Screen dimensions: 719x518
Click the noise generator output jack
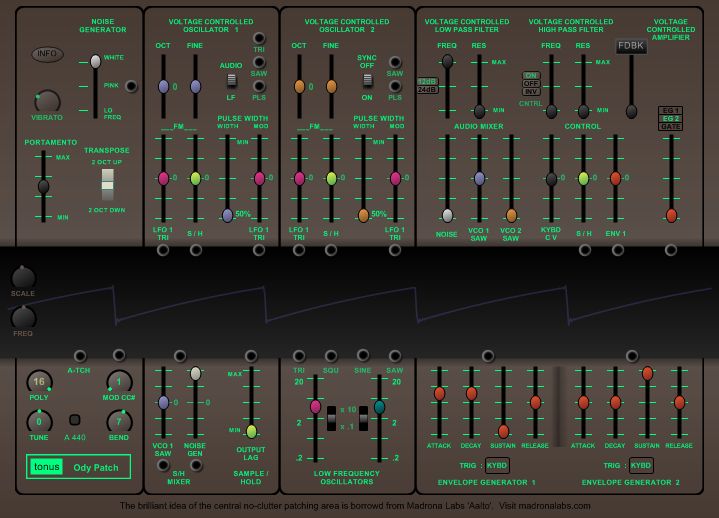(x=131, y=86)
